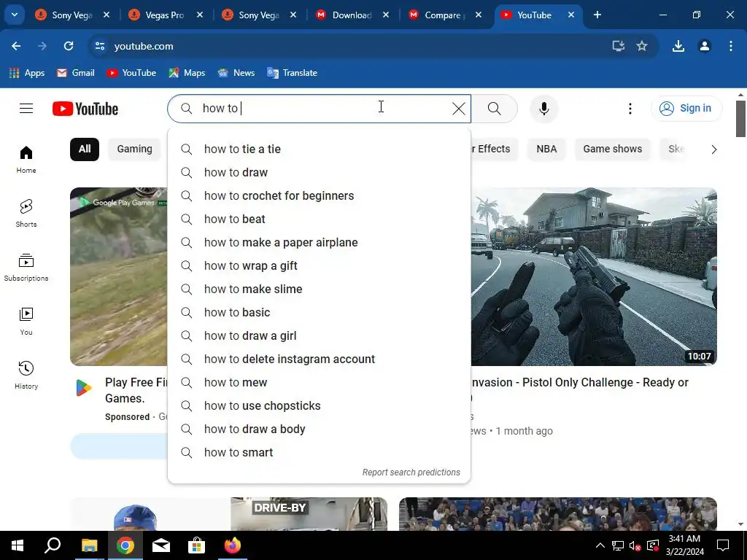Launch Firefox from the taskbar
The width and height of the screenshot is (747, 560).
(x=233, y=545)
